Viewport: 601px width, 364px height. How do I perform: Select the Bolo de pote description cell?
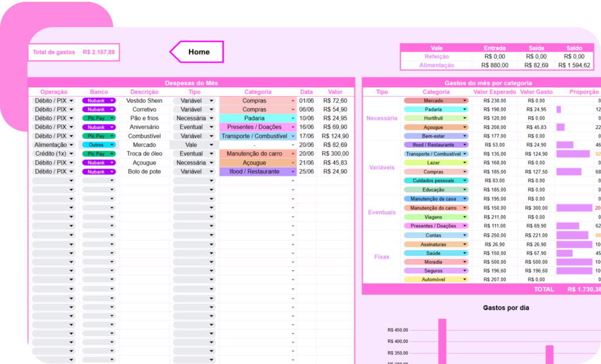144,172
